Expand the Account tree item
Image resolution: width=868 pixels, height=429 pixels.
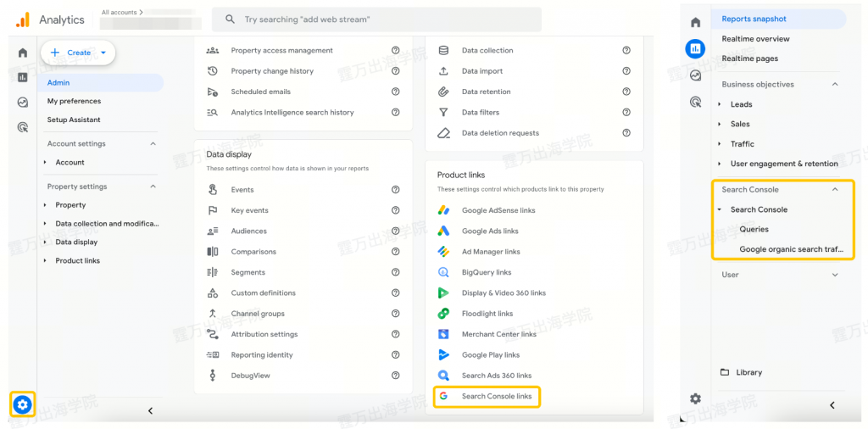46,162
